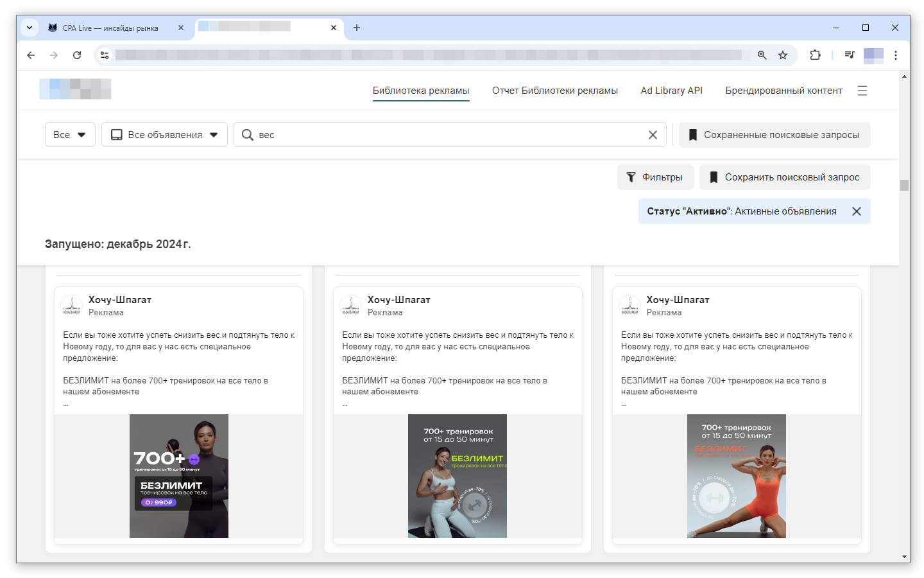The height and width of the screenshot is (578, 924).
Task: Open a new browser tab
Action: 357,28
